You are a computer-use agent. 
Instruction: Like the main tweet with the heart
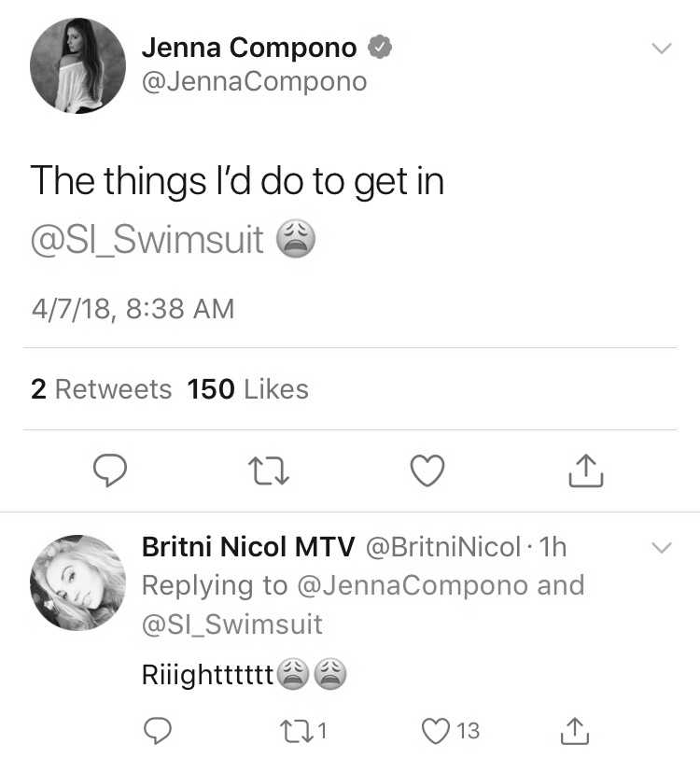coord(427,470)
